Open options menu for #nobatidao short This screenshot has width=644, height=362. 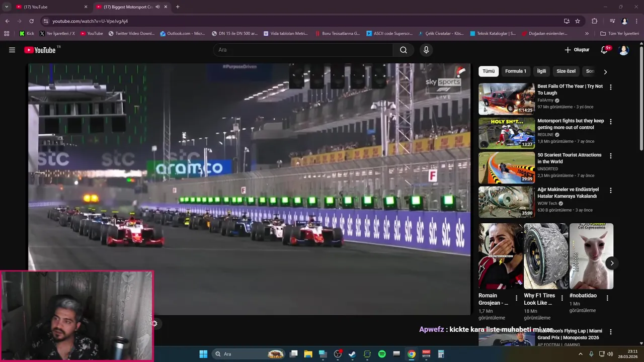[x=607, y=298]
